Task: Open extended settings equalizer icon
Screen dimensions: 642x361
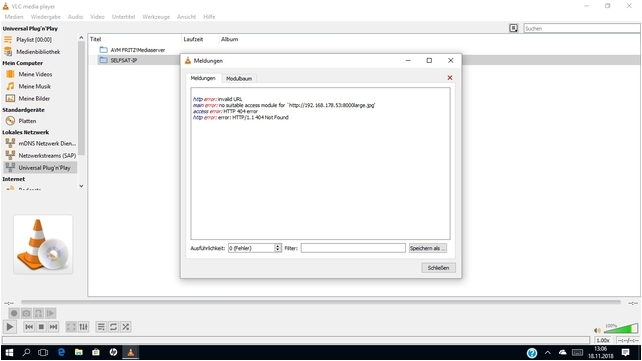Action: pyautogui.click(x=84, y=327)
